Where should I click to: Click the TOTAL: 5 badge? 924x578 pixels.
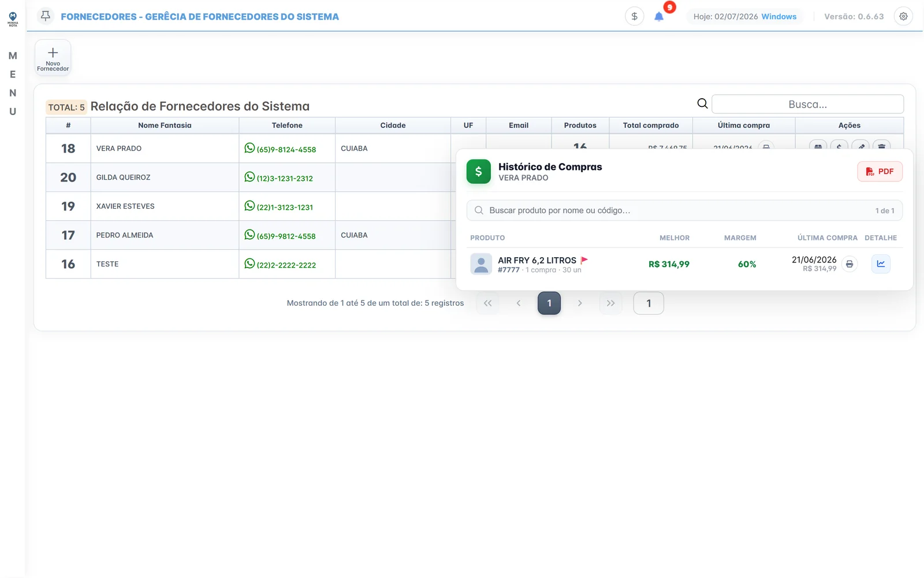point(66,108)
